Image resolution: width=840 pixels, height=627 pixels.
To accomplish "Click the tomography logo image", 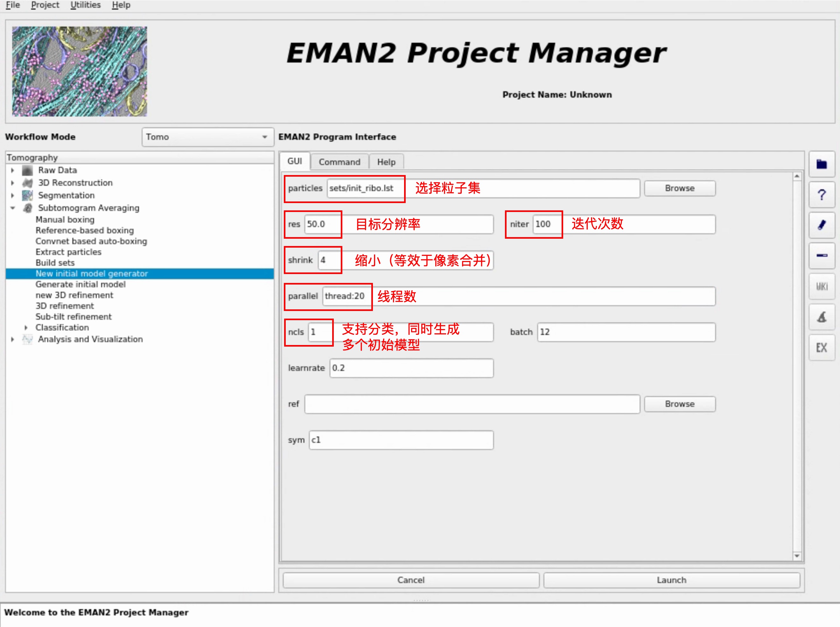I will point(79,71).
